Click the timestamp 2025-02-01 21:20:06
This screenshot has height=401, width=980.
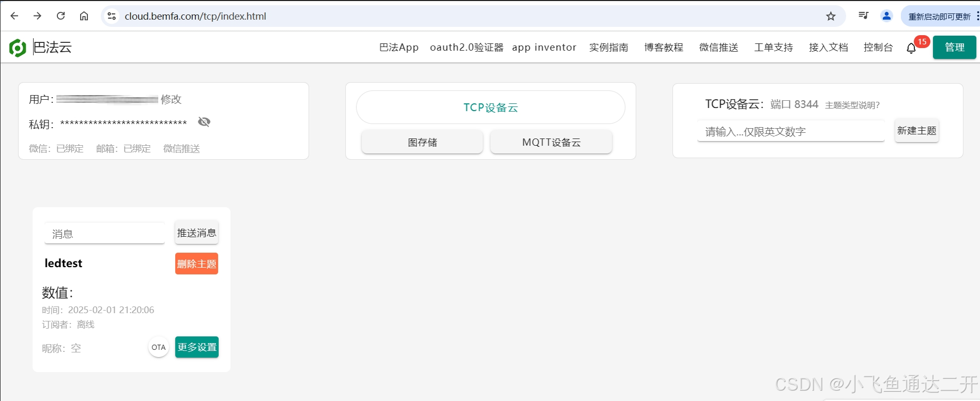[x=111, y=310]
